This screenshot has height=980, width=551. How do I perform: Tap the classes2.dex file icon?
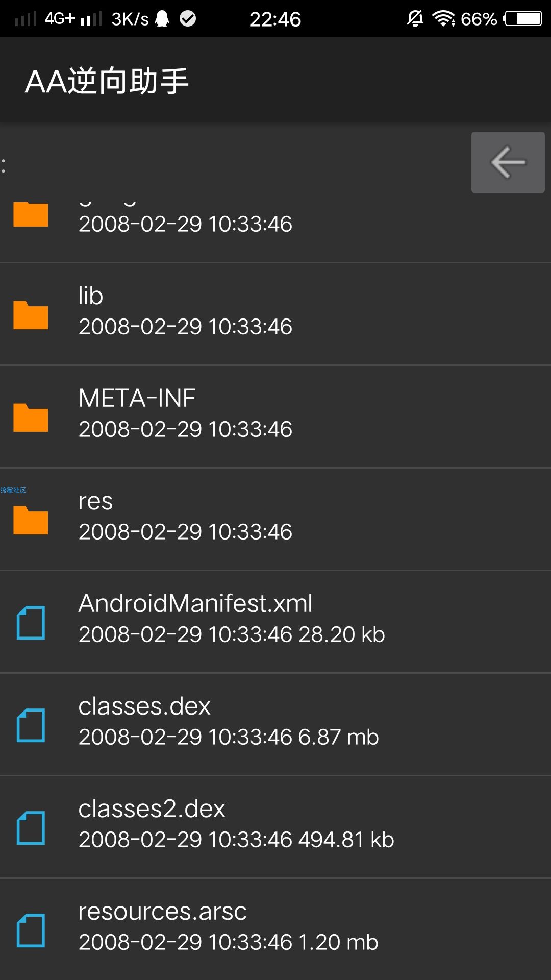pos(31,828)
